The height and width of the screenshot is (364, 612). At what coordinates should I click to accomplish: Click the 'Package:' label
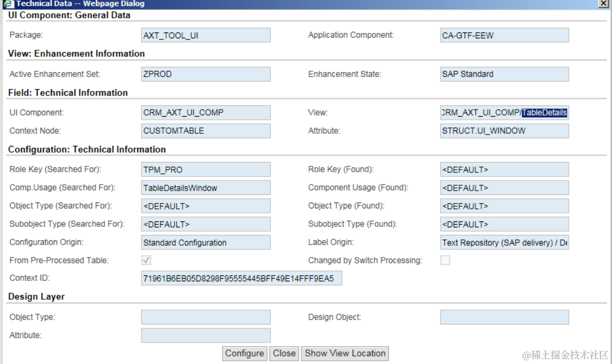click(26, 35)
